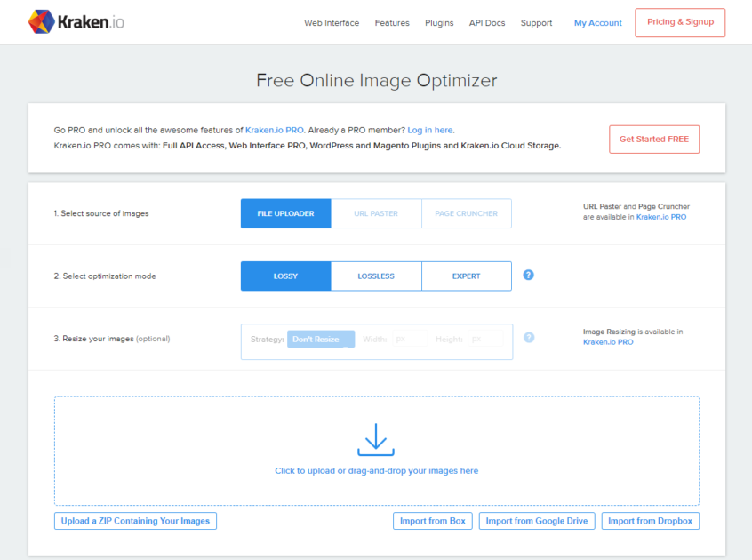Switch to Expert optimization mode
The image size is (752, 560).
pos(466,276)
